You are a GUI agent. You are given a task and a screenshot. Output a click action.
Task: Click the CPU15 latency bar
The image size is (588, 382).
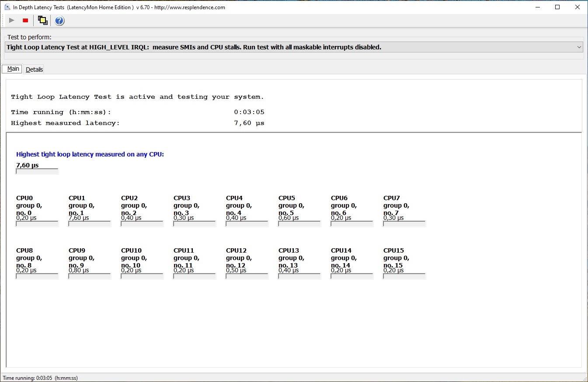pos(404,276)
